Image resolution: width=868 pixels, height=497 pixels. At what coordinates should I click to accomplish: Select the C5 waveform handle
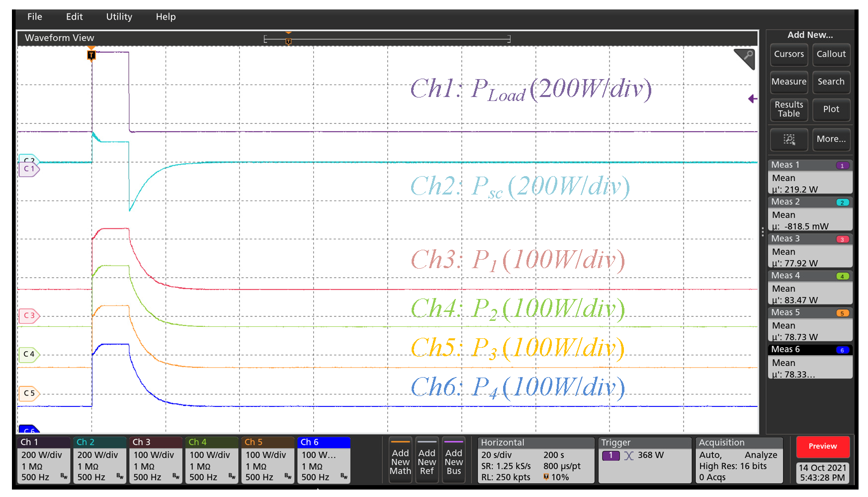[x=29, y=393]
